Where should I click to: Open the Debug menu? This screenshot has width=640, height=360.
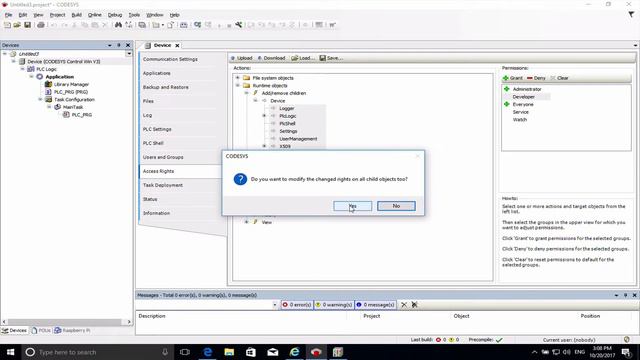point(115,15)
